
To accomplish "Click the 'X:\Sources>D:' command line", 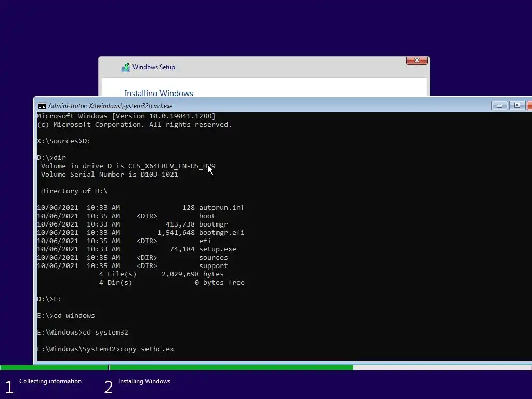I will click(x=64, y=141).
